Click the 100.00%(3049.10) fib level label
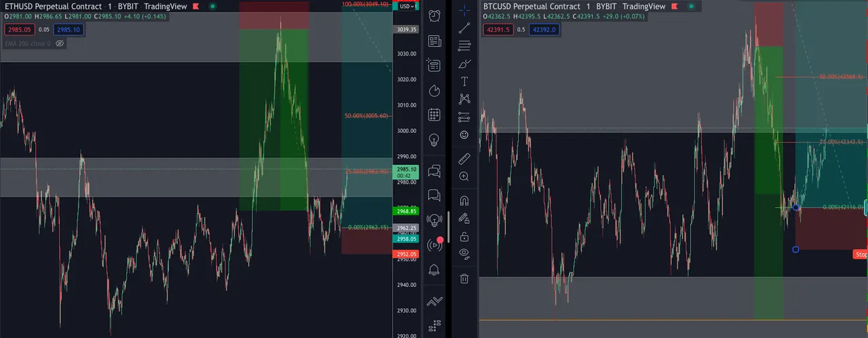The width and height of the screenshot is (868, 338). pyautogui.click(x=366, y=4)
